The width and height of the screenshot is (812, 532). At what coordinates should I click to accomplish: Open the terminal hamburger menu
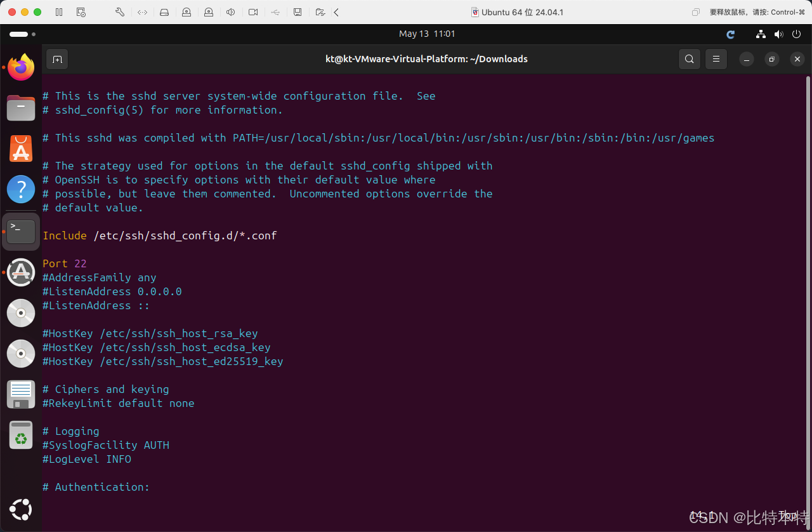[716, 59]
